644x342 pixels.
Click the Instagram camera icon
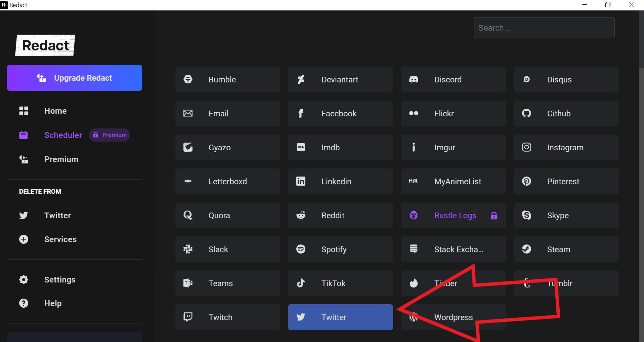(527, 147)
